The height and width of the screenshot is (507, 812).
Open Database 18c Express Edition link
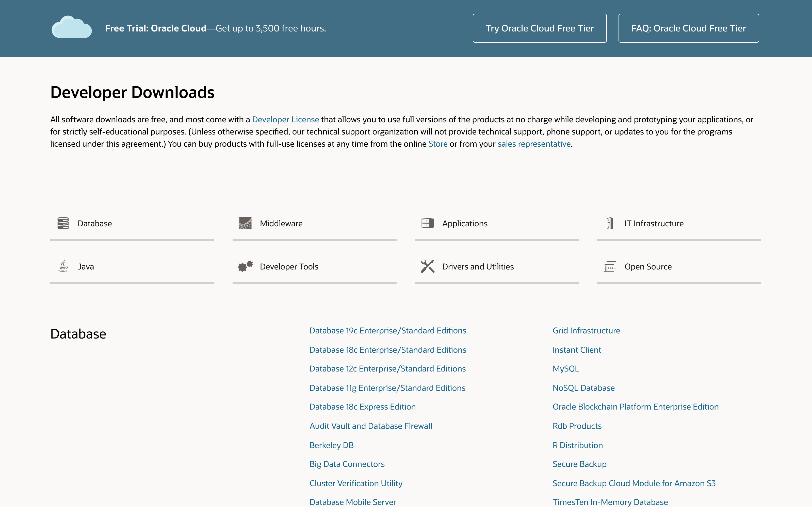(362, 407)
